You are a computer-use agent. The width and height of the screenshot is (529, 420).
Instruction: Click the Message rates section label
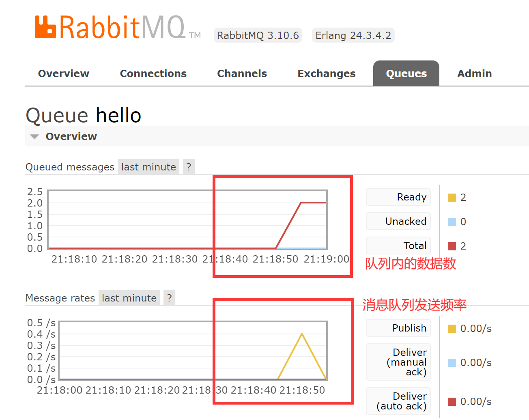coord(60,298)
